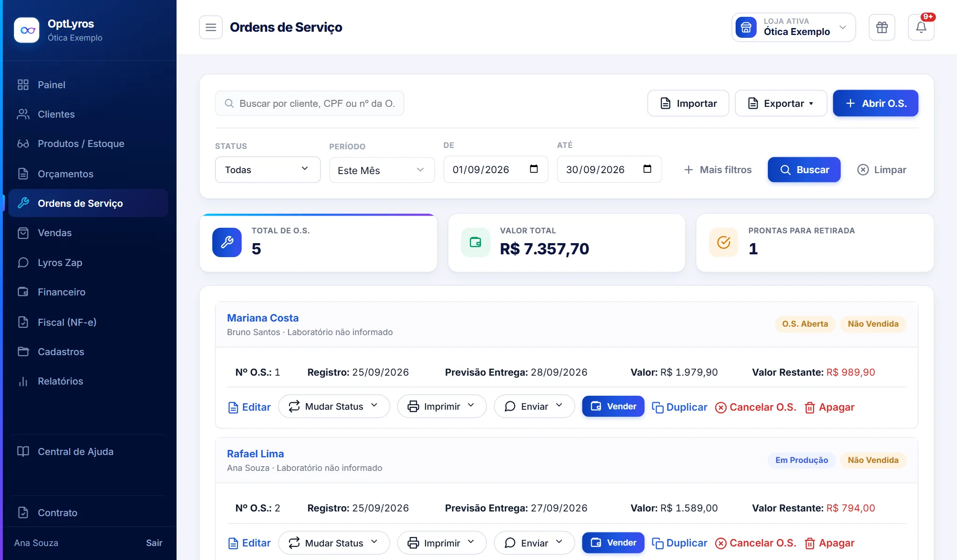Delete Mariana Costa's order with Apagar
957x560 pixels.
(x=829, y=407)
